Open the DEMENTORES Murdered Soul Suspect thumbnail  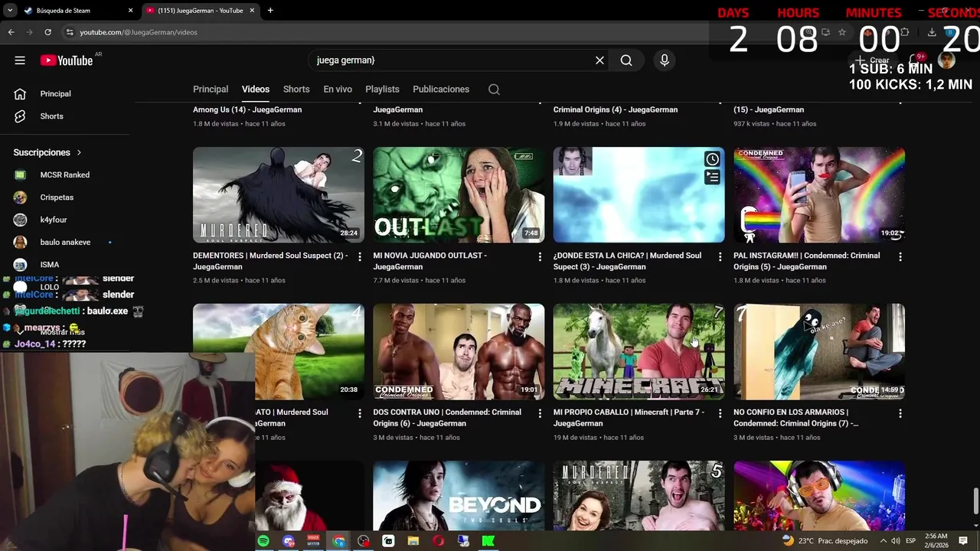point(279,195)
